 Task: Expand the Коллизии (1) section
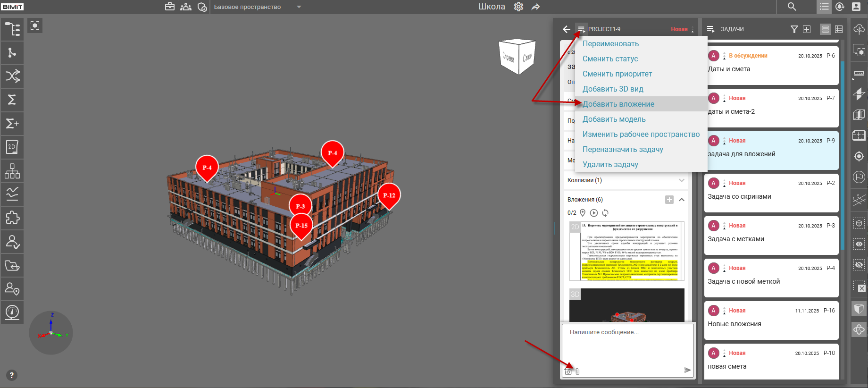[681, 180]
